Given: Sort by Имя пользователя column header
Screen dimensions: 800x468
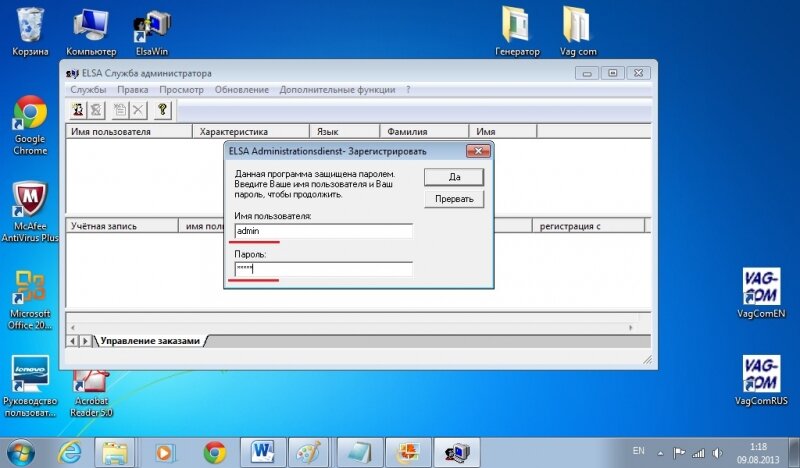Looking at the screenshot, I should [129, 132].
